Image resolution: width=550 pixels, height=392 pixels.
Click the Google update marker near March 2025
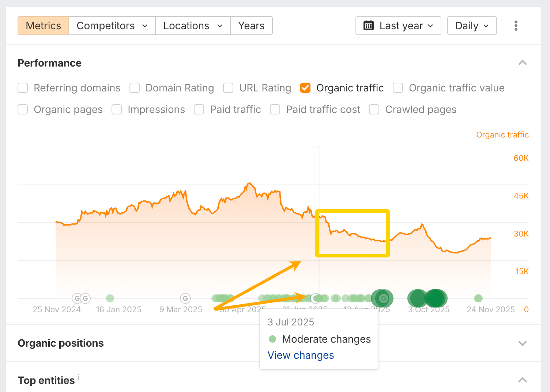point(185,298)
